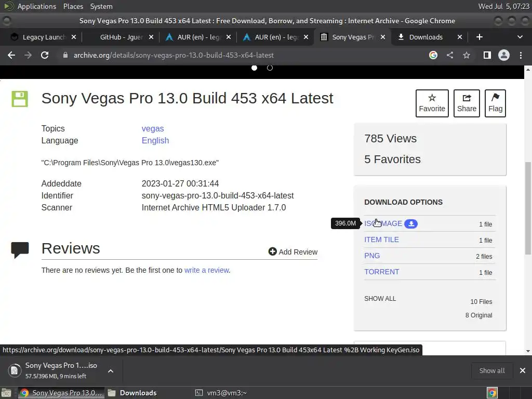Select the first carousel dot
Screen dimensions: 532x399
coord(254,68)
